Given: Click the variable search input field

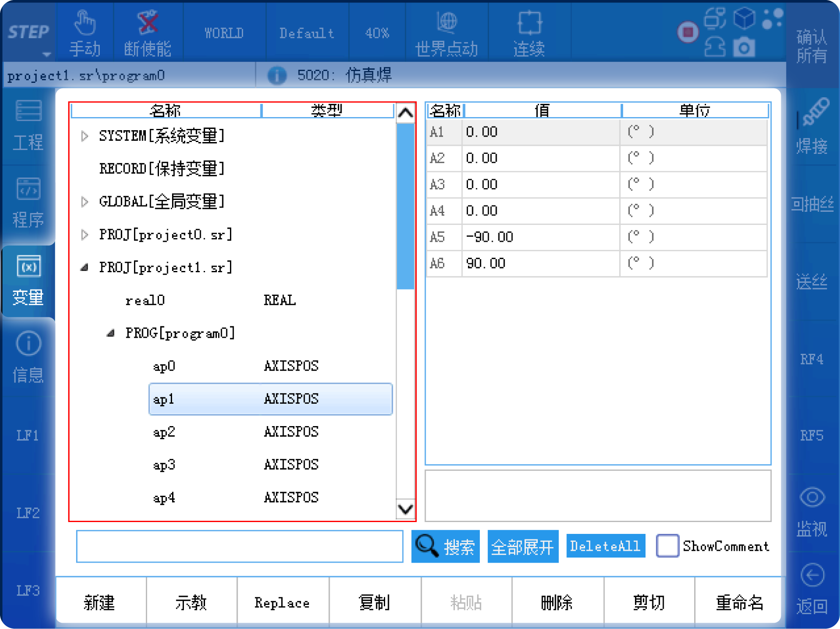Looking at the screenshot, I should [240, 546].
